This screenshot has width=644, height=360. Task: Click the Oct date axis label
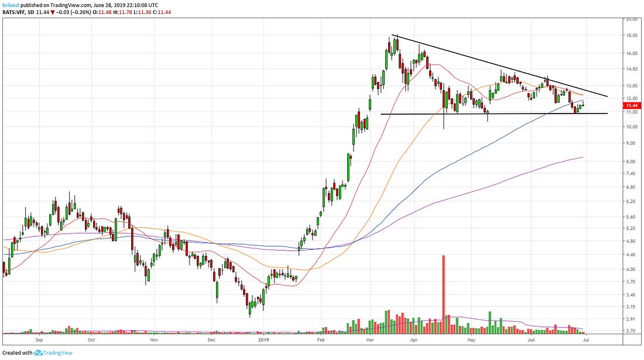(91, 340)
